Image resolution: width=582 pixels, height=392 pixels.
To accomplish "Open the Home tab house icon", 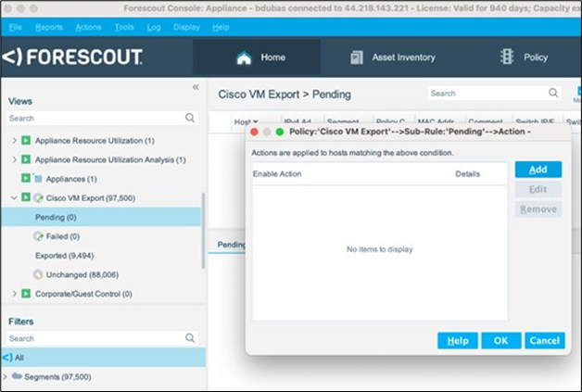I will tap(244, 57).
